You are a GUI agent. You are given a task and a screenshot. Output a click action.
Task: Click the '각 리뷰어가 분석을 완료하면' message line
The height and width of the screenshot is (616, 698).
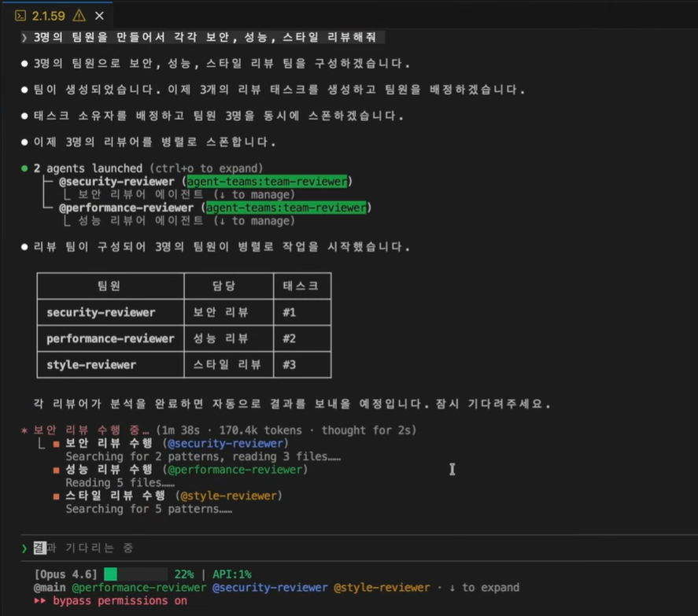pos(292,404)
